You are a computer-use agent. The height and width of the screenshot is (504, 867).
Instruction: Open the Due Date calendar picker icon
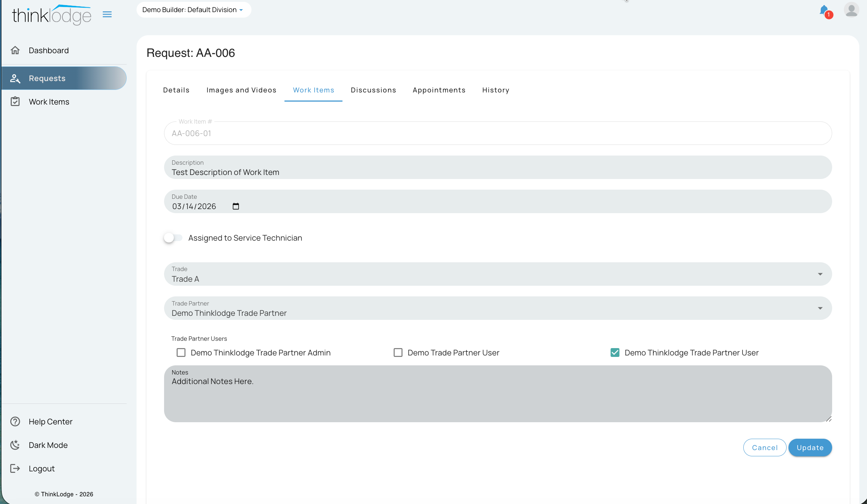point(236,206)
